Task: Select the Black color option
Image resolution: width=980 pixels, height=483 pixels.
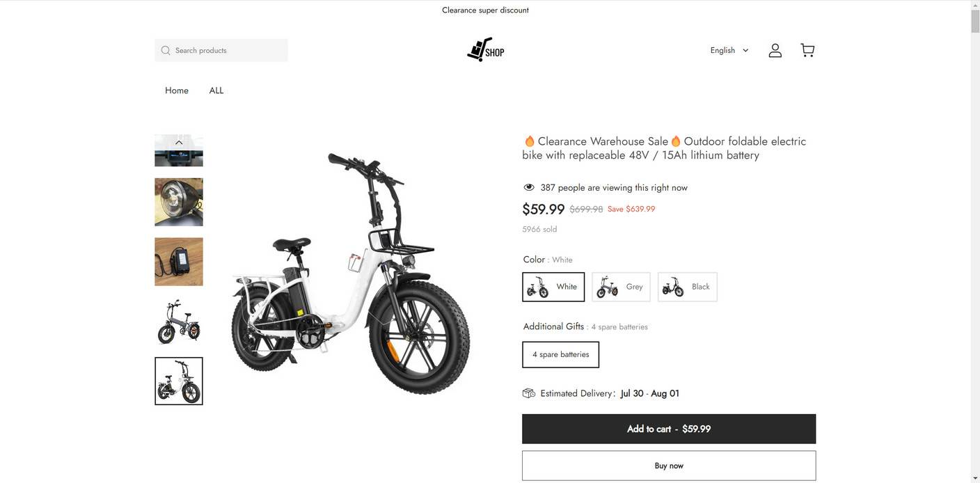Action: pyautogui.click(x=687, y=287)
